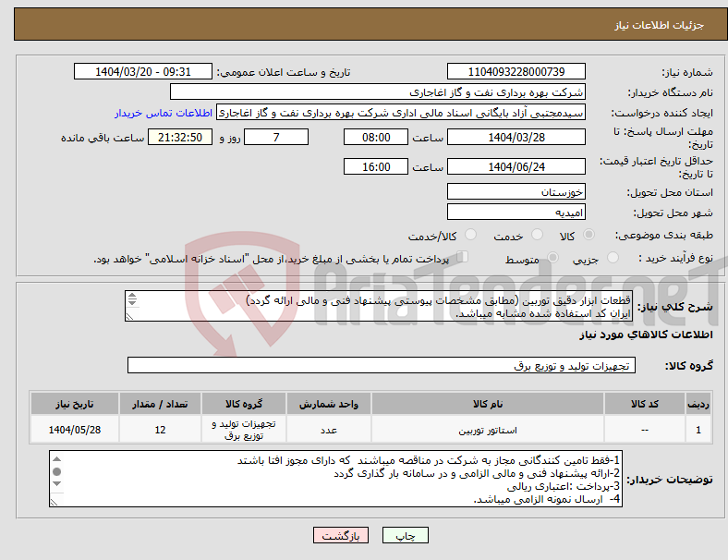Select the متوسط purchase type radio
The image size is (728, 560).
pyautogui.click(x=552, y=257)
